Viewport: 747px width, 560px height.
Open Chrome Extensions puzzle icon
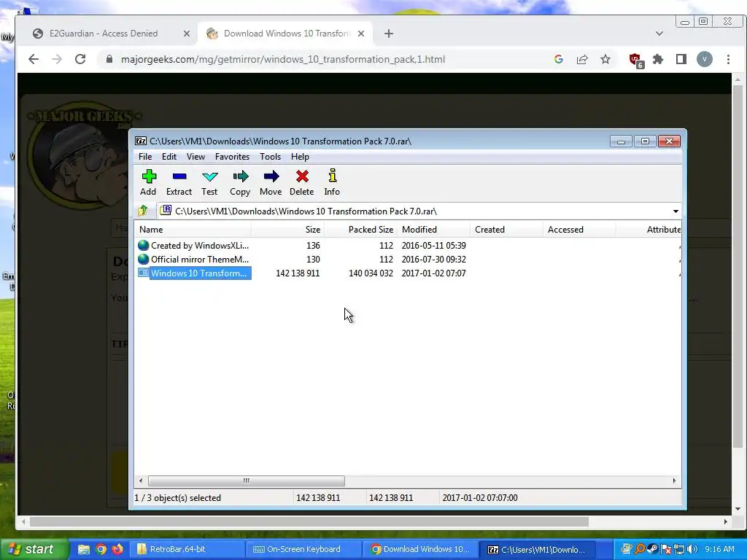pyautogui.click(x=658, y=59)
